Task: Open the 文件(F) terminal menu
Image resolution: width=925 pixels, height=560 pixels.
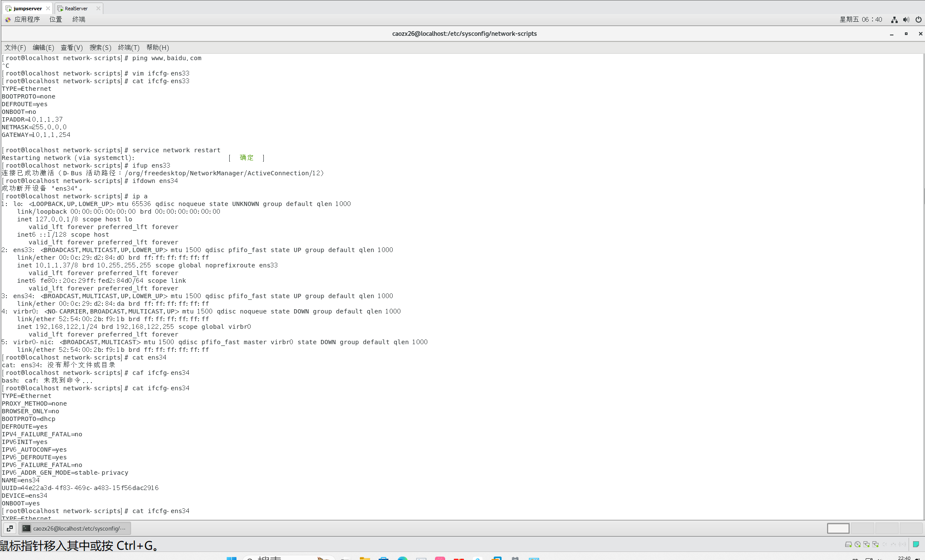Action: click(15, 47)
